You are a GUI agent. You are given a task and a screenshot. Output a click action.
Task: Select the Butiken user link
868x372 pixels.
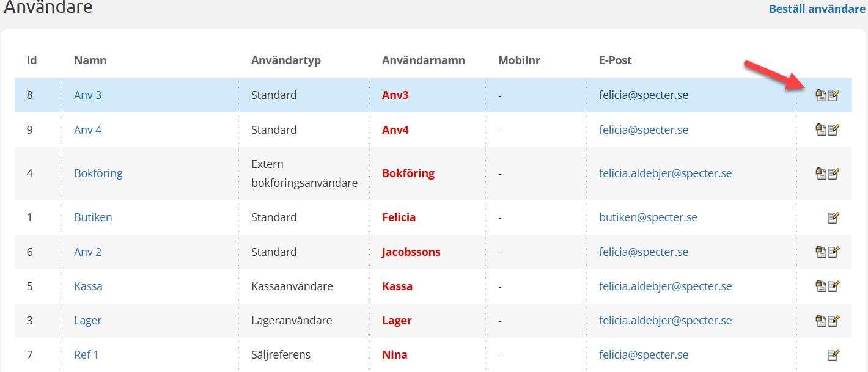pos(93,217)
